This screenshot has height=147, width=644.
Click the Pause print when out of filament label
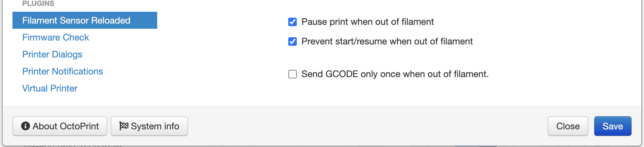pyautogui.click(x=368, y=22)
